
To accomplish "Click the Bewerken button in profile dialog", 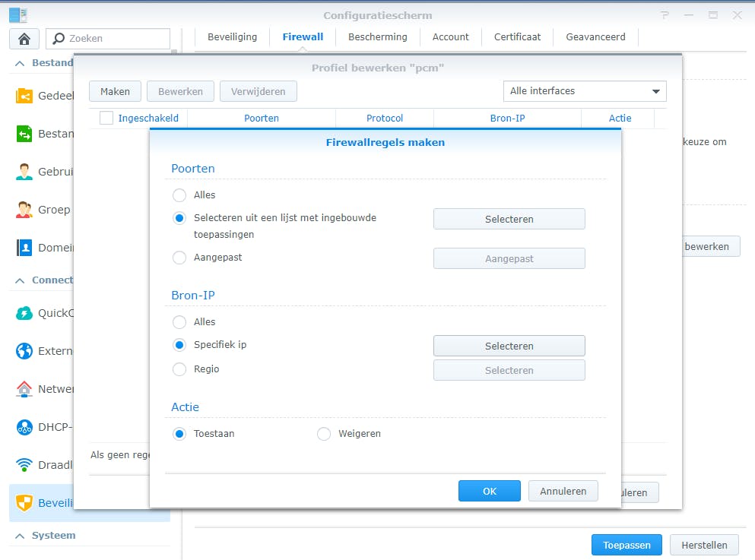I will coord(180,91).
